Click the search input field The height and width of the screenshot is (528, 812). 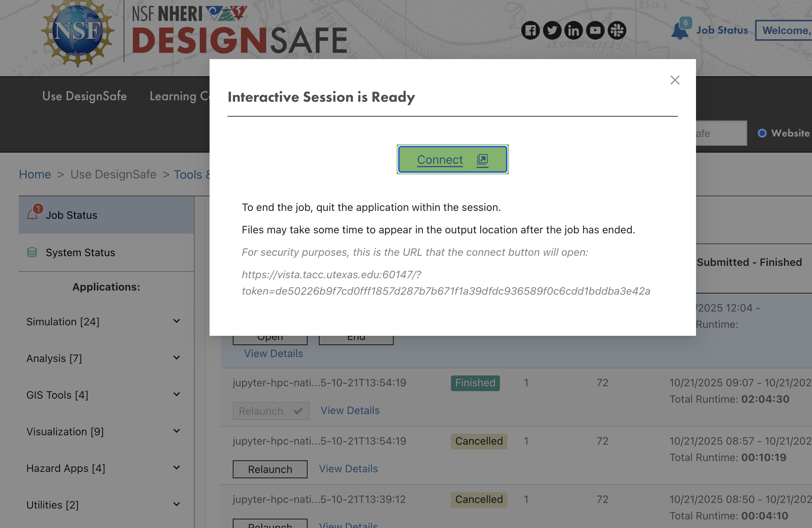click(720, 133)
